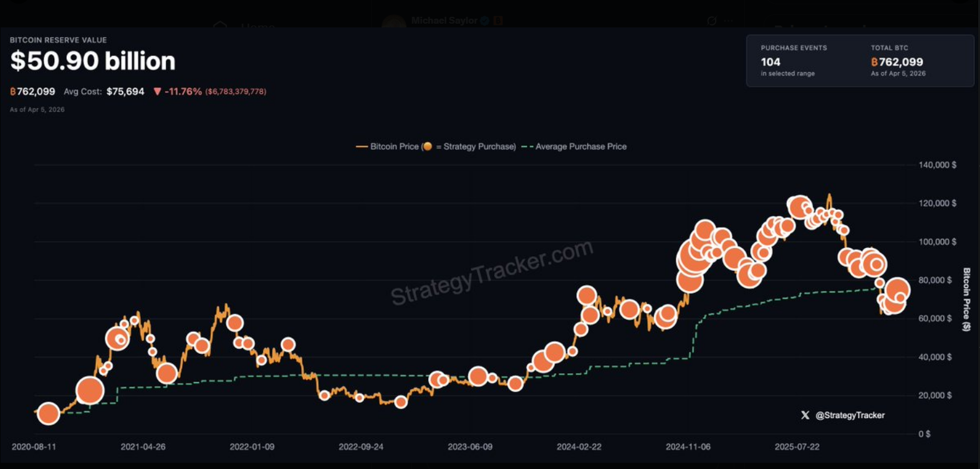This screenshot has height=469, width=980.
Task: Click the verified badge beside Michael Saylor
Action: 485,21
